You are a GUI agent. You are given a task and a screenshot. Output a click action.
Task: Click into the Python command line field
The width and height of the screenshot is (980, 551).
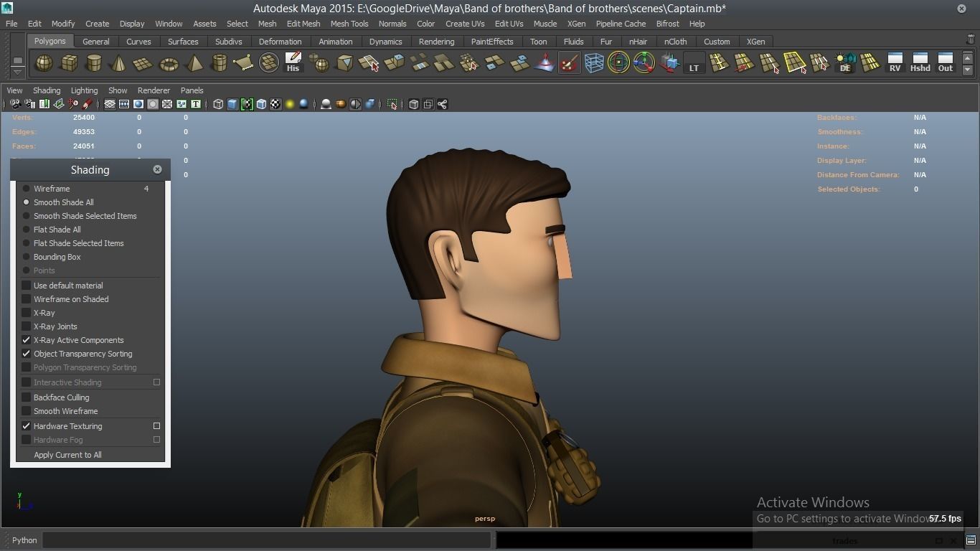(x=267, y=540)
